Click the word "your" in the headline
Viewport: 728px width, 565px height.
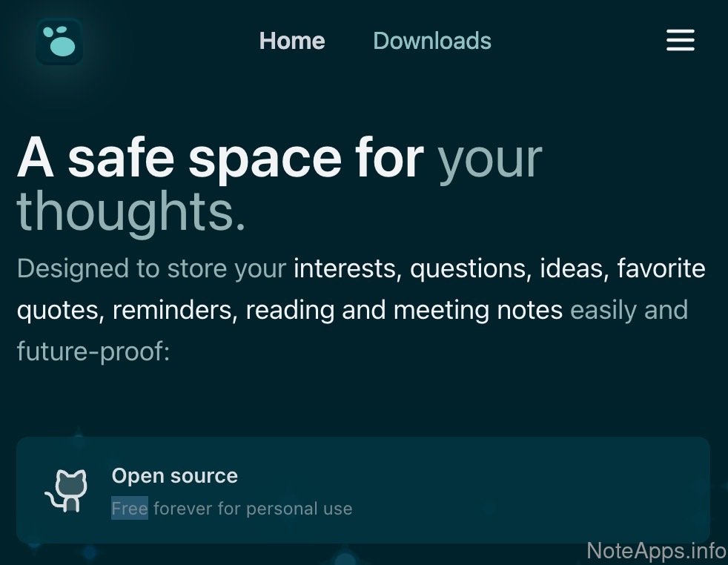489,158
